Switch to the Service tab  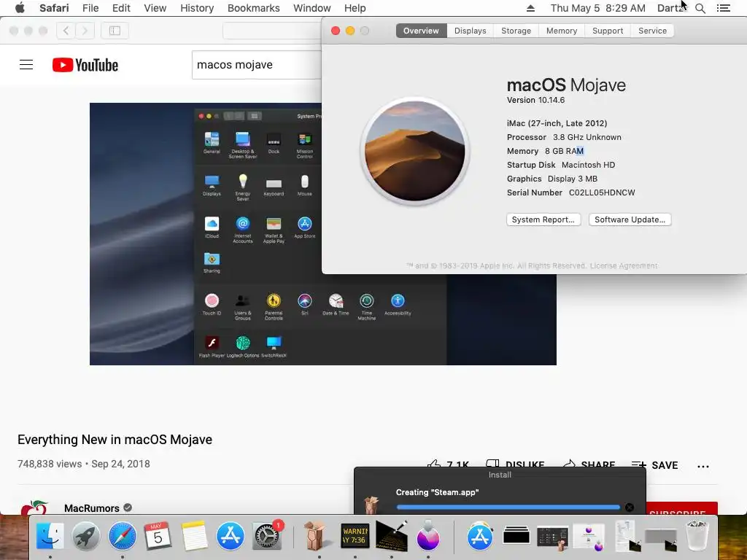[652, 31]
